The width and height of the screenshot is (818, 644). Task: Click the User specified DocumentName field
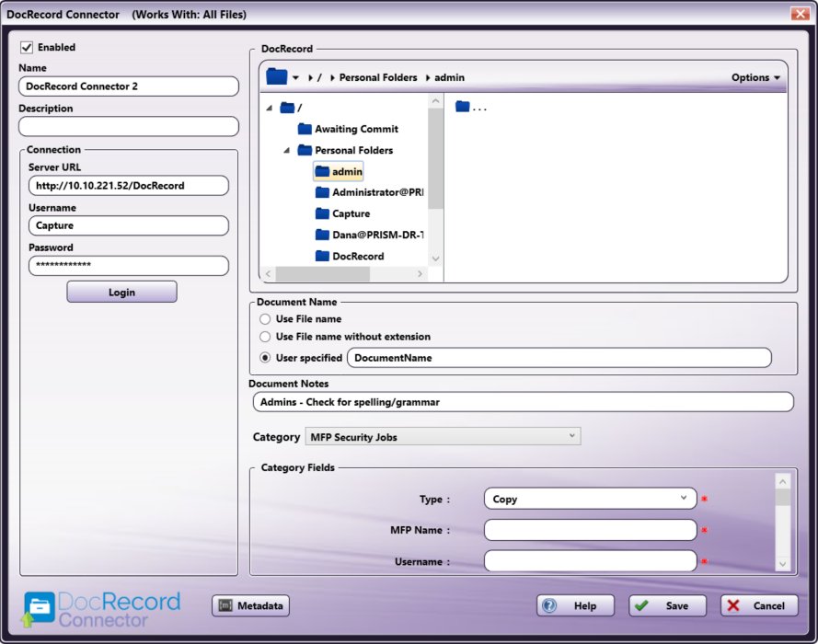pyautogui.click(x=559, y=358)
